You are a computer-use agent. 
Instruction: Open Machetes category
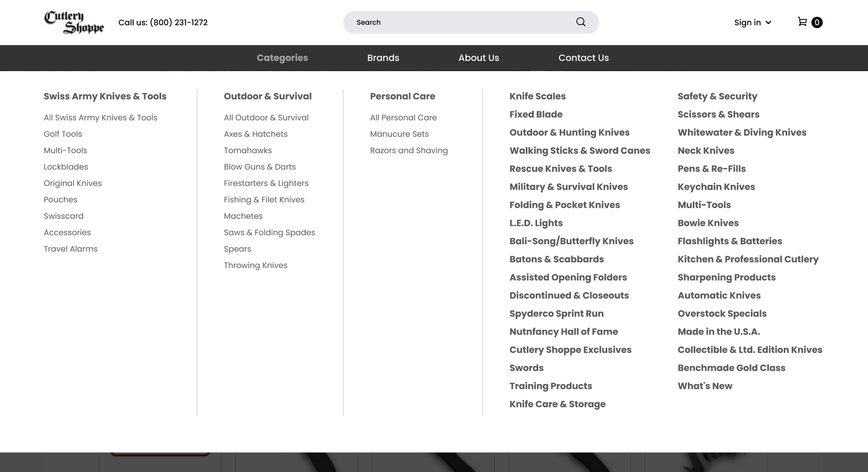[x=243, y=216]
